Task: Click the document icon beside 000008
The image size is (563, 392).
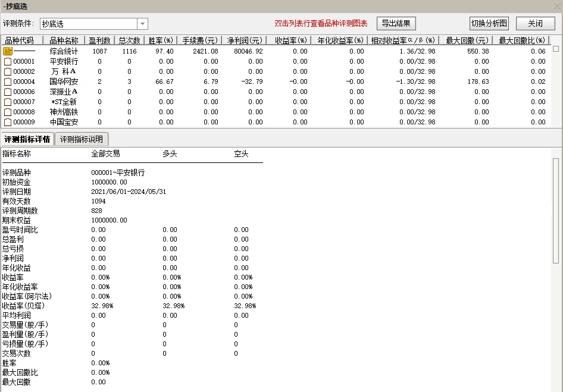Action: pos(8,112)
